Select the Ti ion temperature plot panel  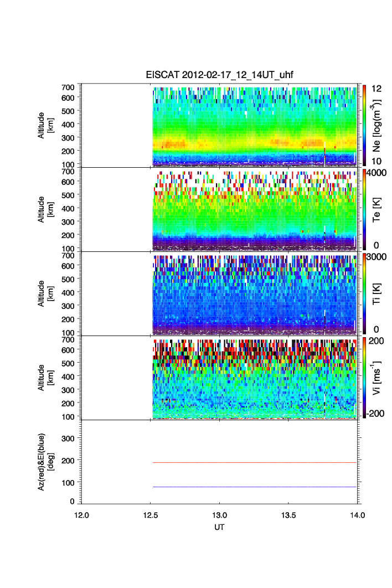[255, 295]
